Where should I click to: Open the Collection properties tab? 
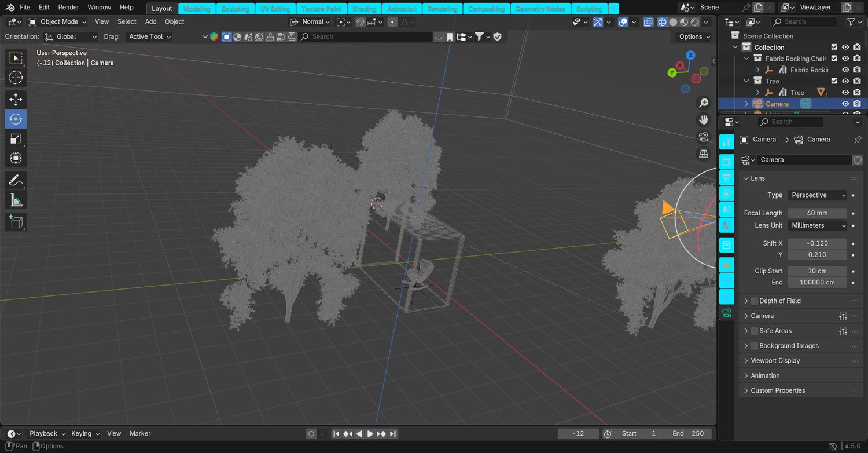pos(727,245)
